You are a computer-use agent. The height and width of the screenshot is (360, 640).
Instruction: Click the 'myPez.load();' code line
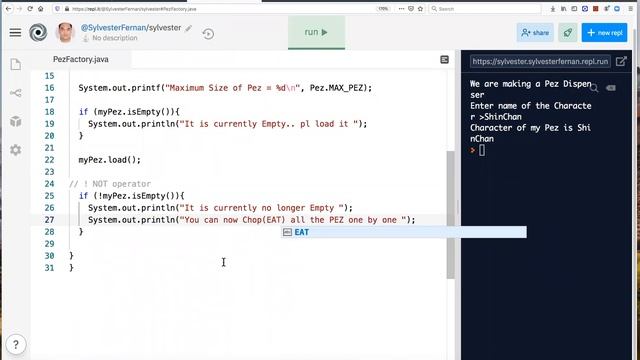109,160
